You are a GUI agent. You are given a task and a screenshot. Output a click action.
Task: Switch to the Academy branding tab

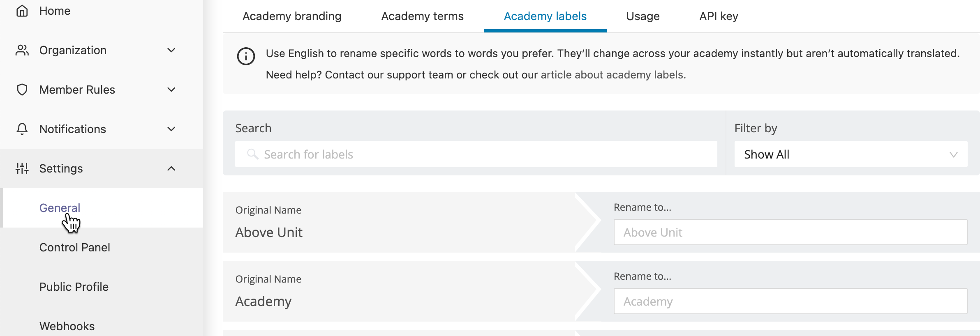click(291, 16)
